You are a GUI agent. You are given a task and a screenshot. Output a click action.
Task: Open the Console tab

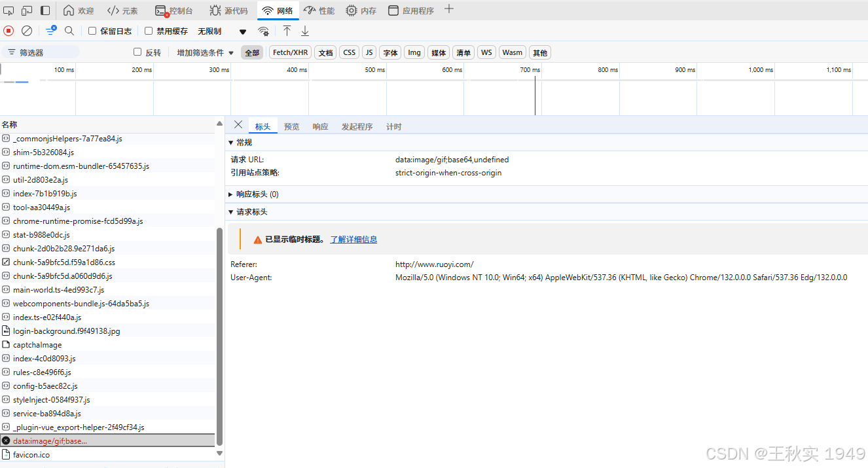tap(174, 10)
